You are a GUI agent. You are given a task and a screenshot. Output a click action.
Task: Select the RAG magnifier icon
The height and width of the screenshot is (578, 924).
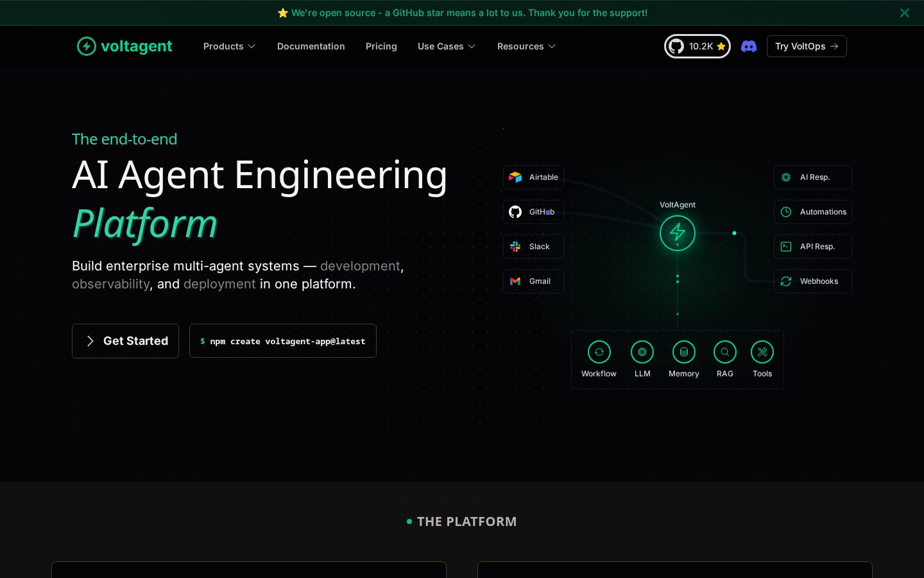(x=725, y=352)
